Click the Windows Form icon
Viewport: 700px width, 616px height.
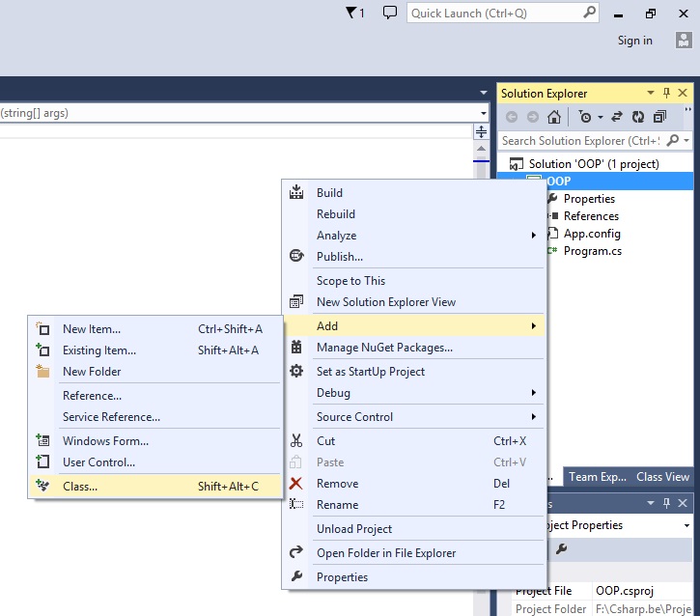42,440
